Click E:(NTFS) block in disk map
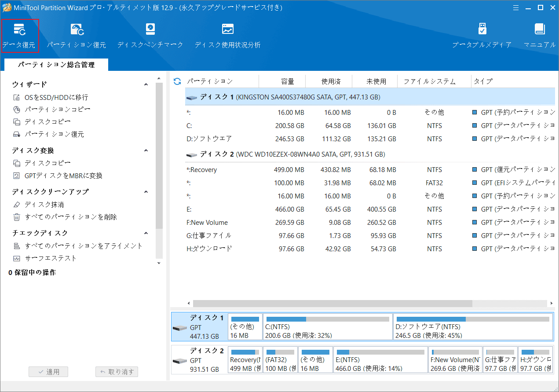This screenshot has height=392, width=559. (x=380, y=360)
